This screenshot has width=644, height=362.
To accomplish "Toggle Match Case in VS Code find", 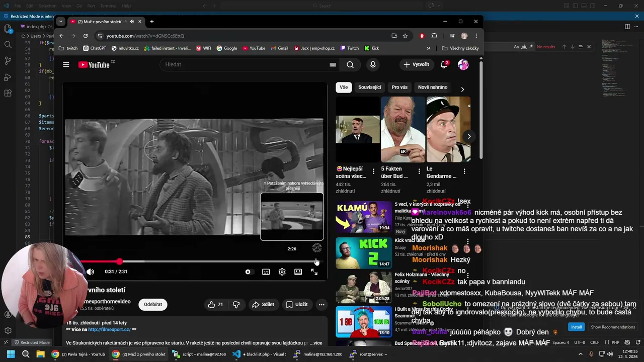I will [516, 47].
